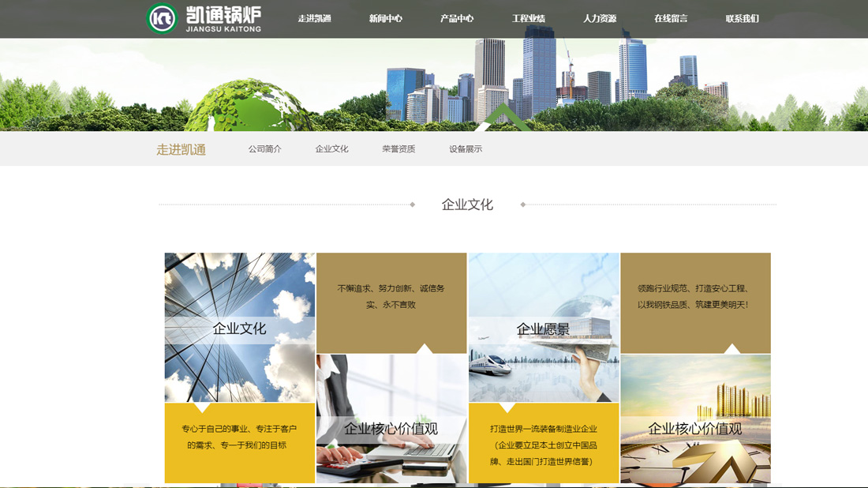868x488 pixels.
Task: Switch to the 设备展示 tab
Action: [464, 148]
